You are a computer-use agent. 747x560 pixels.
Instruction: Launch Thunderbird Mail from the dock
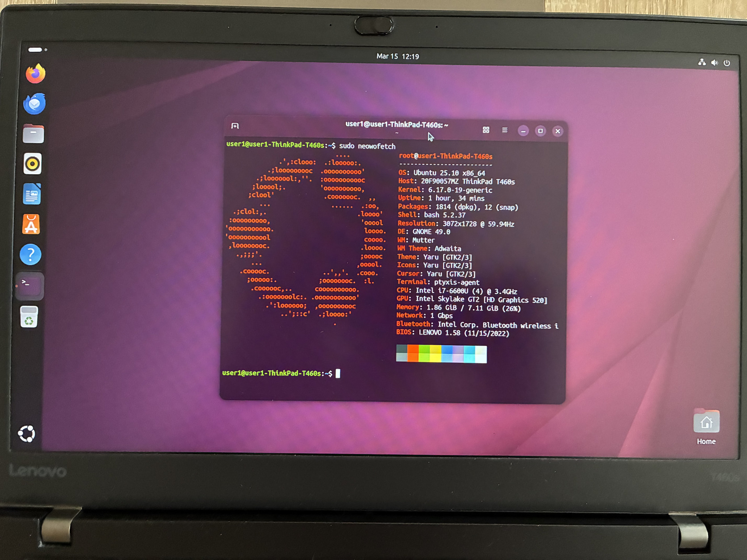[x=34, y=104]
